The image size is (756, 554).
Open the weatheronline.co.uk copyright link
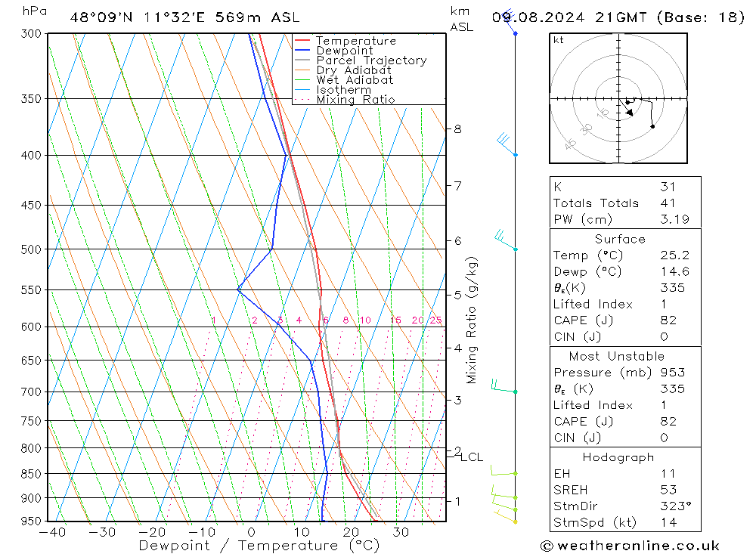click(630, 546)
